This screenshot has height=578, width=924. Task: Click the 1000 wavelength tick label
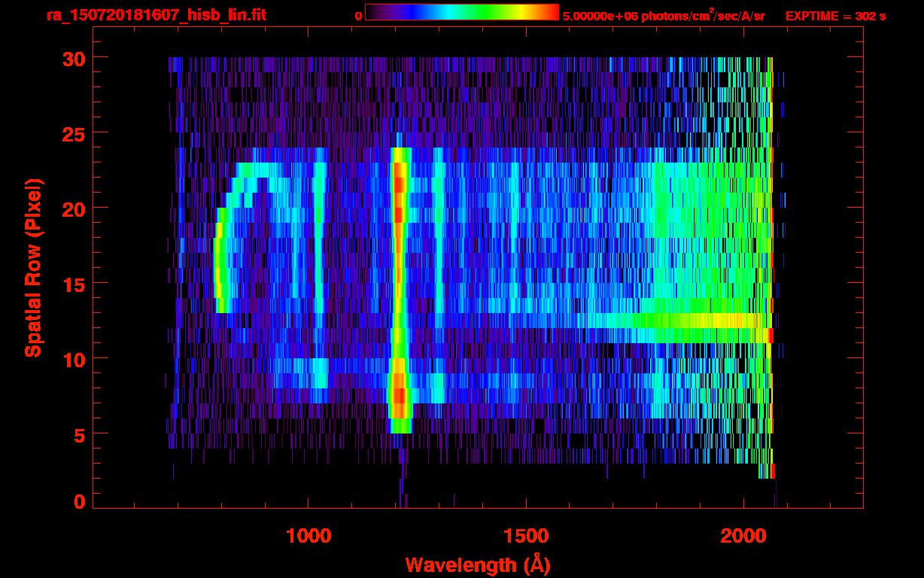(309, 536)
